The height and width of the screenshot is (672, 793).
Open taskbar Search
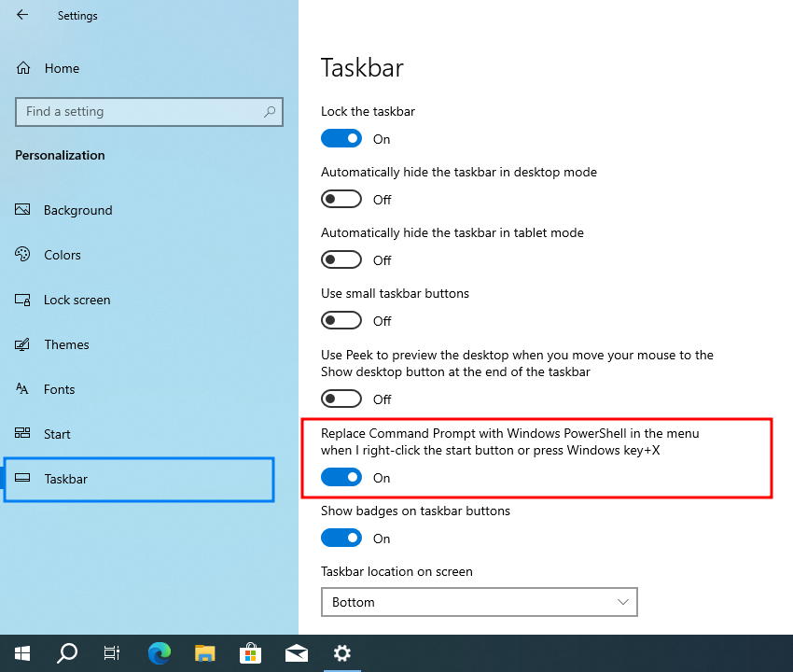67,653
